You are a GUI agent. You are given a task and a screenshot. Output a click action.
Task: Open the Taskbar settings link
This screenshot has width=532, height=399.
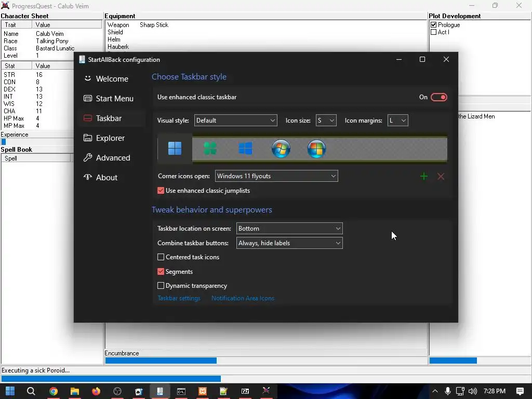[179, 298]
